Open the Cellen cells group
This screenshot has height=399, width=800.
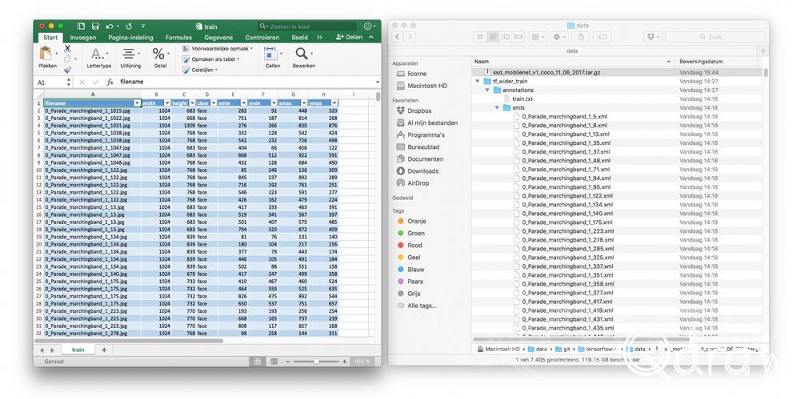272,58
